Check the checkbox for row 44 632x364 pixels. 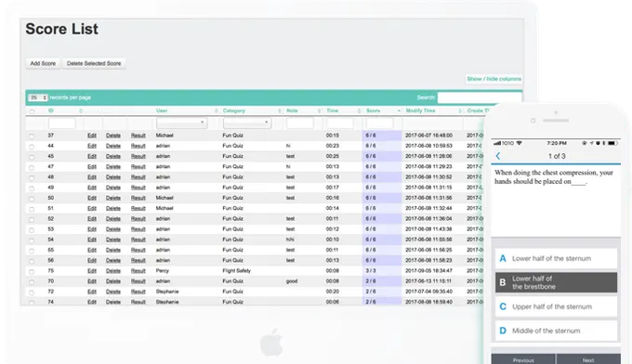32,147
